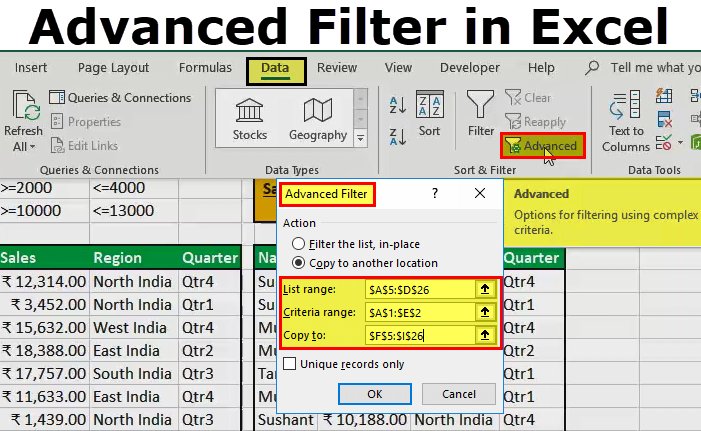The image size is (701, 431).
Task: Click OK in Advanced Filter dialog
Action: 375,394
